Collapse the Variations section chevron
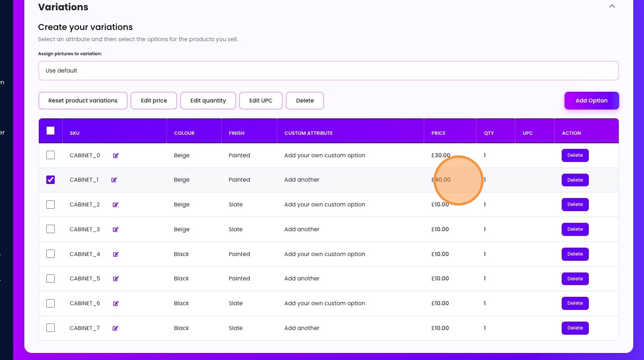644x360 pixels. point(612,7)
